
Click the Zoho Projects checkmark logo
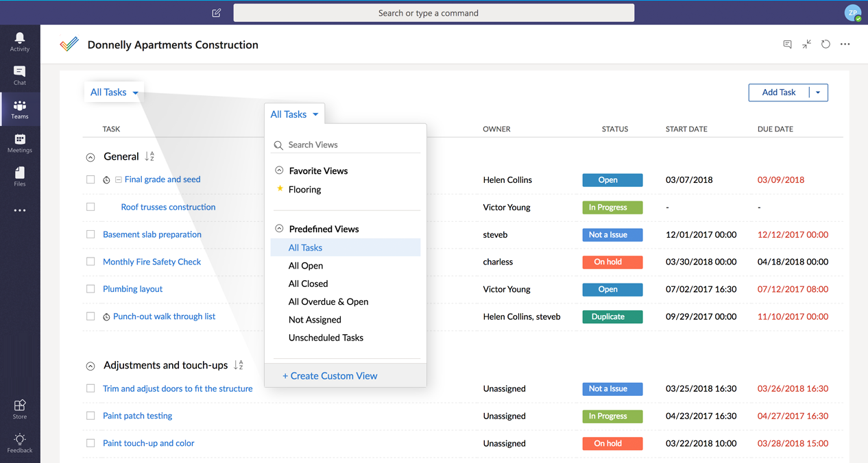[69, 45]
